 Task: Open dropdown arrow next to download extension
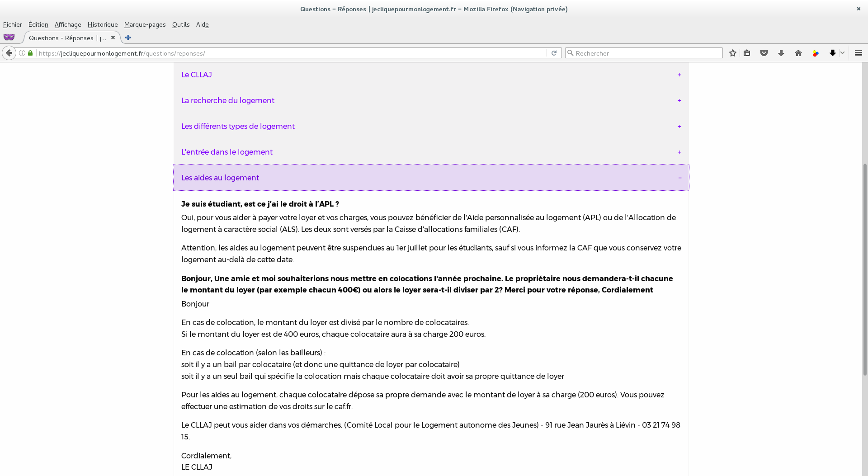point(842,53)
